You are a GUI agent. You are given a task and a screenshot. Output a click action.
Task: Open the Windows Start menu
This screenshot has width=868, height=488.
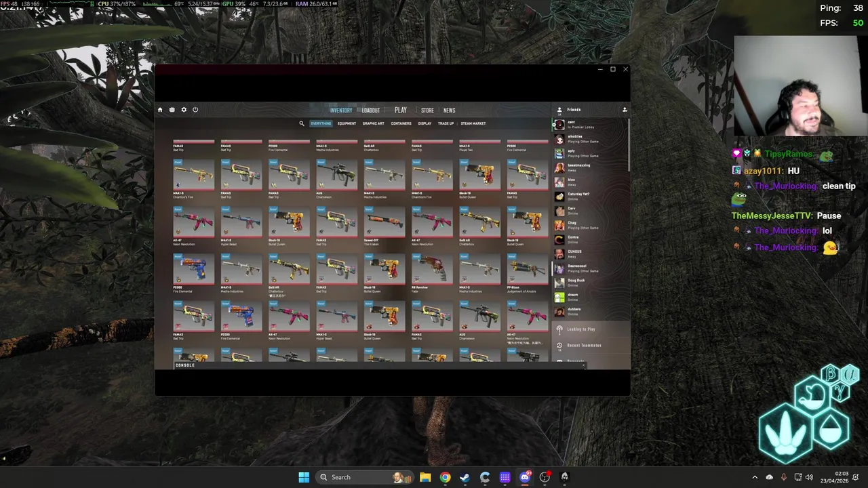point(304,477)
